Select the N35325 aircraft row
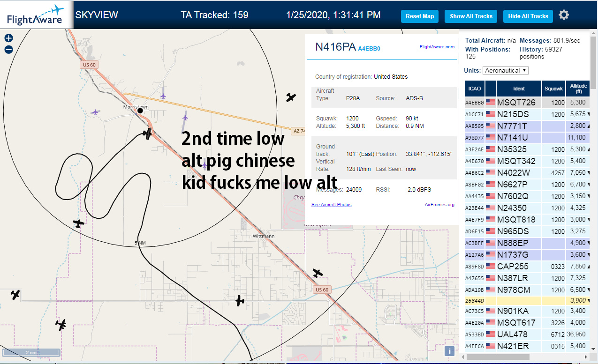The height and width of the screenshot is (364, 598). pos(527,149)
